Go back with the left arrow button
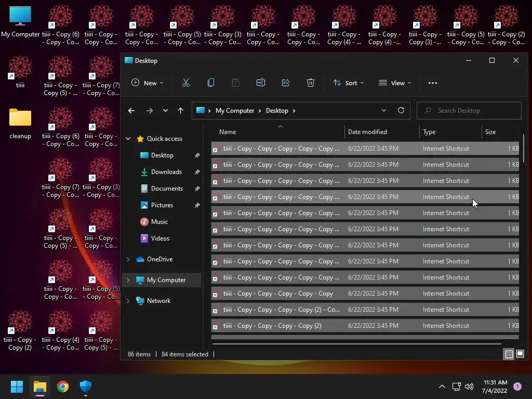This screenshot has height=399, width=532. click(x=131, y=111)
